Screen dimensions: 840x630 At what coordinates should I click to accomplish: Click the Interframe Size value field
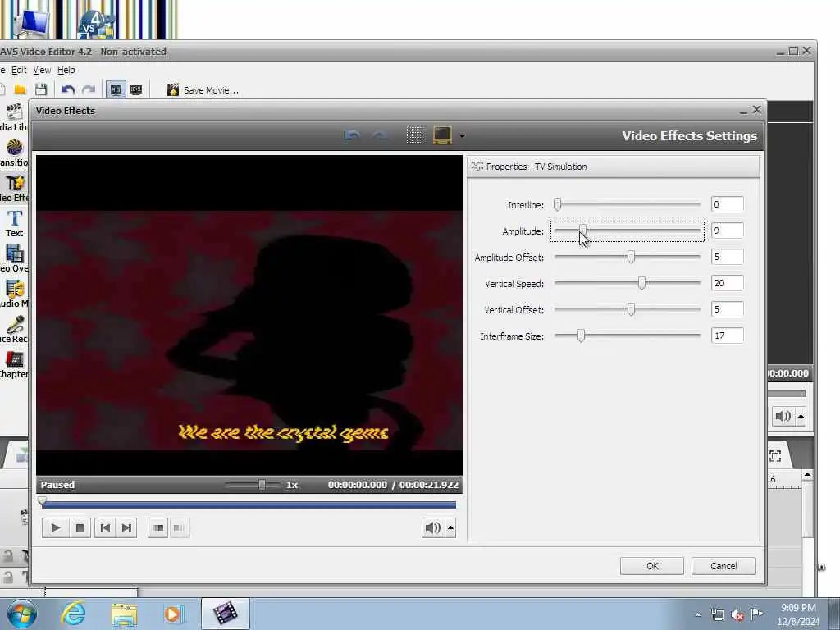click(x=727, y=336)
